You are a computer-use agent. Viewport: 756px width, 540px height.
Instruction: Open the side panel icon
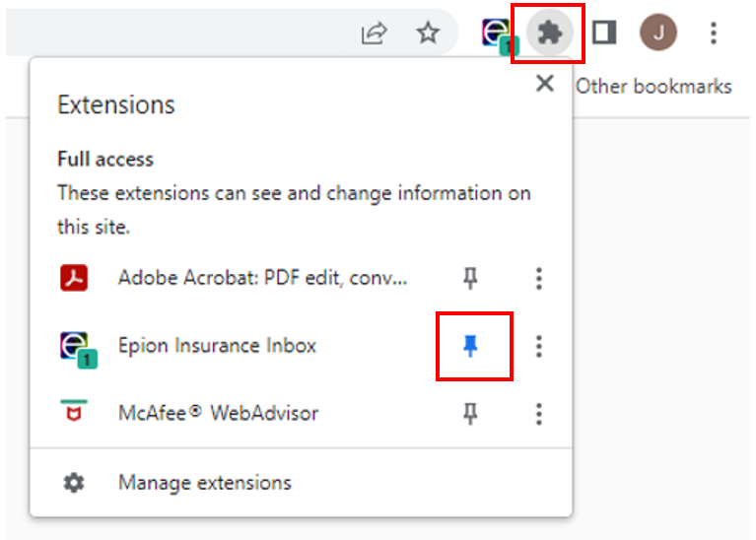click(x=604, y=33)
